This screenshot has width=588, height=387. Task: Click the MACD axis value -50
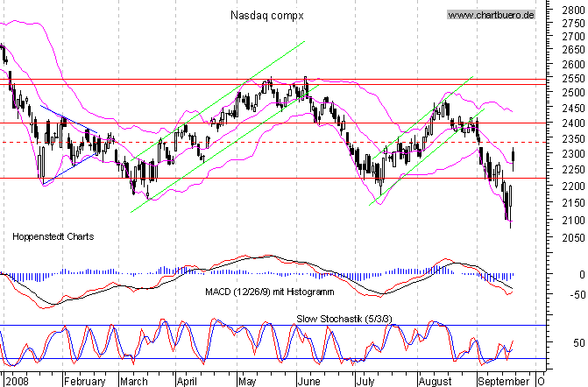coord(577,295)
